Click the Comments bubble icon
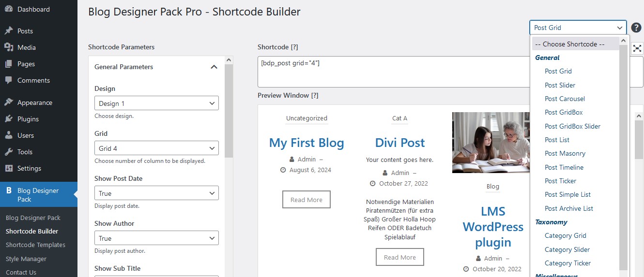The height and width of the screenshot is (277, 644). 9,80
